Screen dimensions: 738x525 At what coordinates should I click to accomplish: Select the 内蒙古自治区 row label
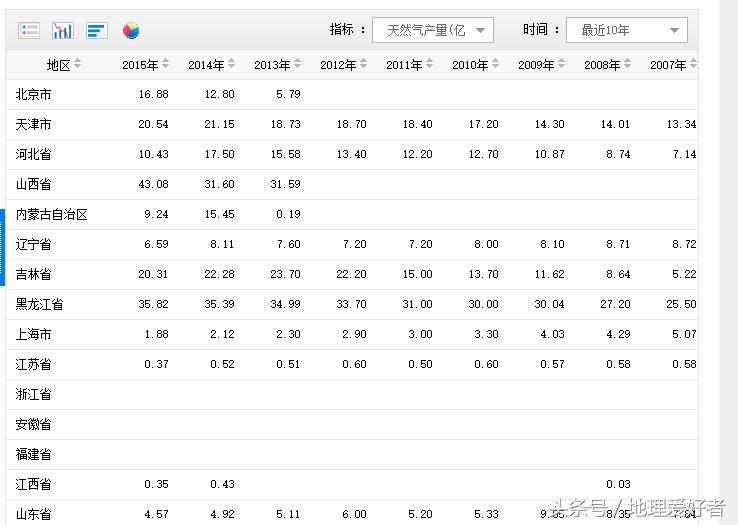pyautogui.click(x=52, y=214)
